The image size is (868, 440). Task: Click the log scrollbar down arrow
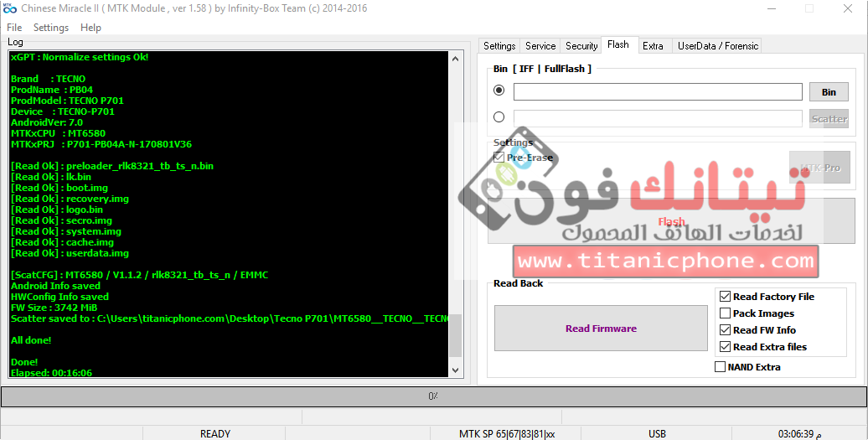pyautogui.click(x=455, y=370)
